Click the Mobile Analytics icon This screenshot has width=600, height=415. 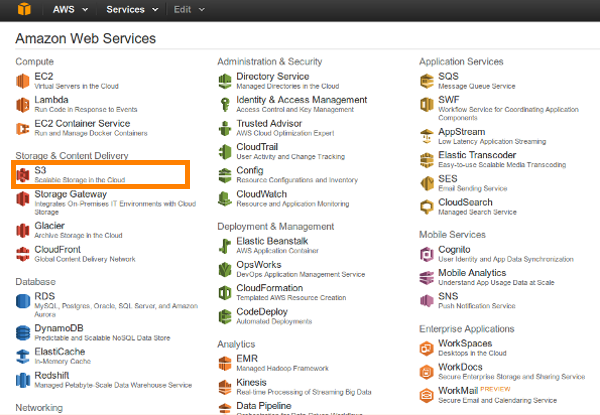click(x=427, y=278)
